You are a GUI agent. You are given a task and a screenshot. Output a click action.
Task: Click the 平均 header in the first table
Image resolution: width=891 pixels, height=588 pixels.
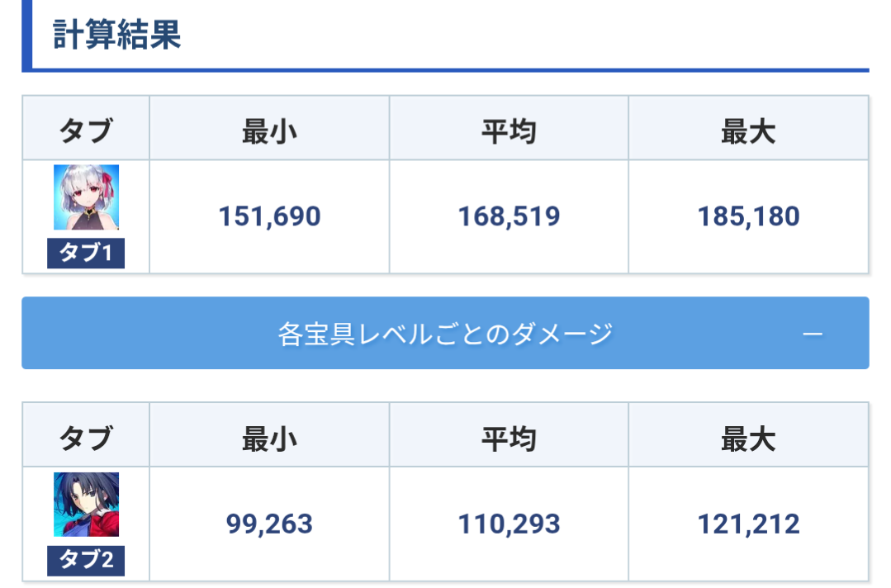[x=509, y=131]
